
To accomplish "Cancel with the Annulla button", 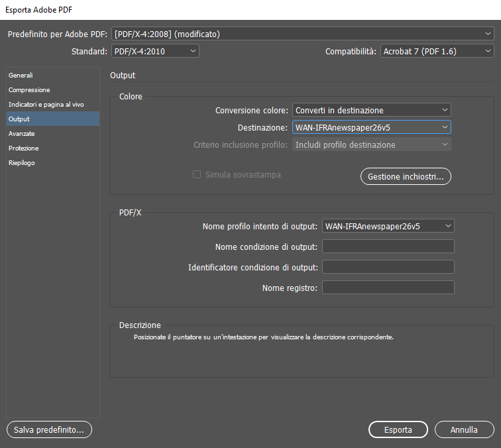I will (x=465, y=430).
